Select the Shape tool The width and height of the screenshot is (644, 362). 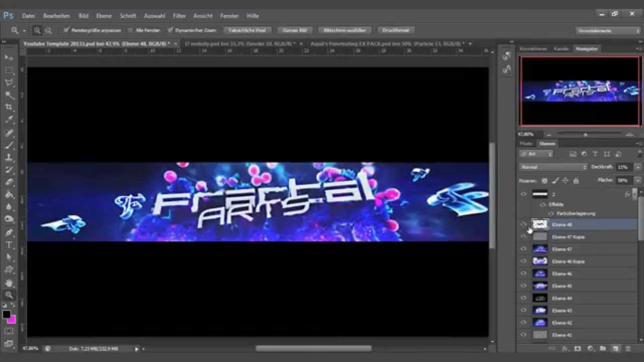[9, 270]
